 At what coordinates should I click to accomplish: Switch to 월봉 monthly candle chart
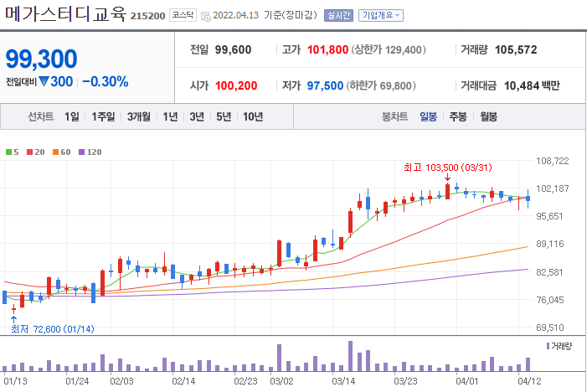click(x=488, y=116)
